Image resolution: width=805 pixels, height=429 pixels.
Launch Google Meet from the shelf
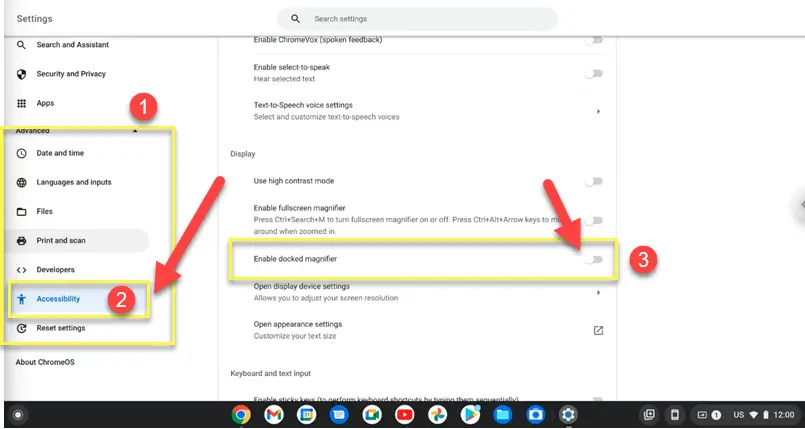[372, 415]
